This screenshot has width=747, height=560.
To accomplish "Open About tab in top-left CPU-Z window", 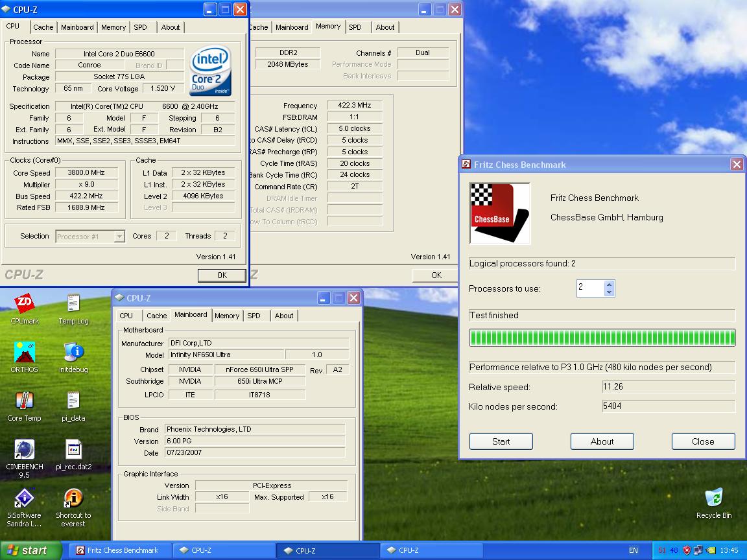I will coord(171,27).
